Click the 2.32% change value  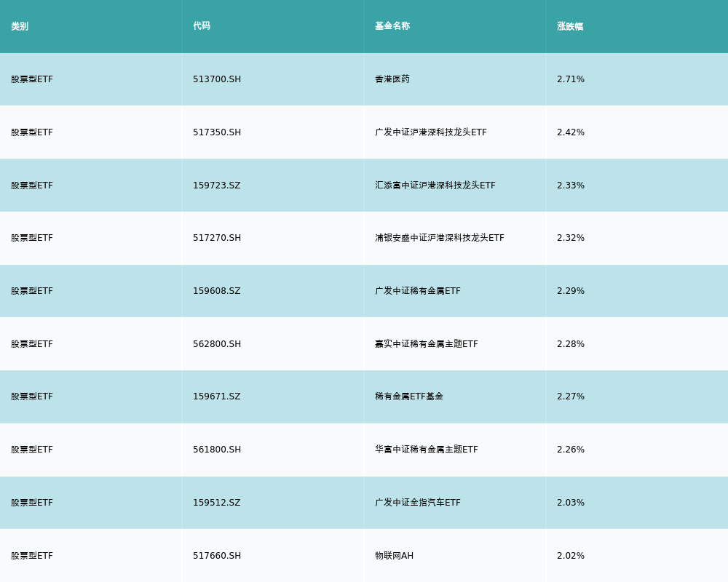(571, 238)
